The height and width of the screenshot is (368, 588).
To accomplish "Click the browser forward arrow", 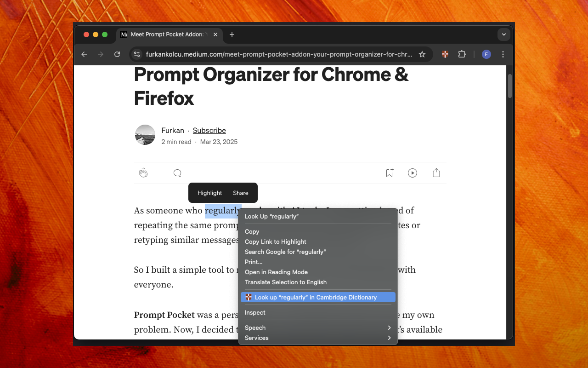I will pyautogui.click(x=101, y=54).
